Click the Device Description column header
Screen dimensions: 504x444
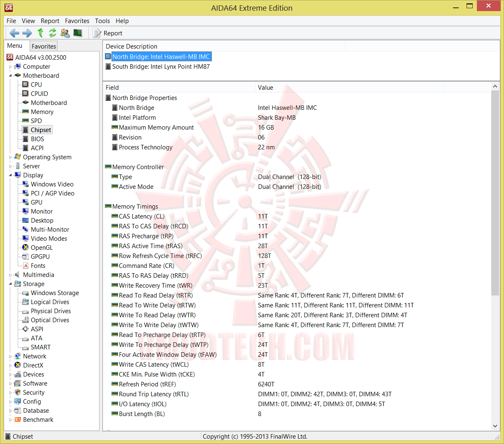224,46
